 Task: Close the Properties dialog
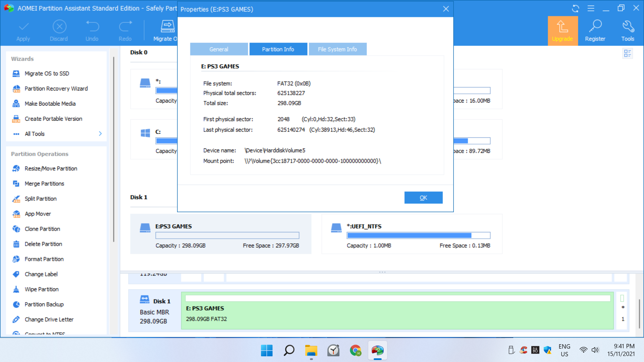click(446, 9)
